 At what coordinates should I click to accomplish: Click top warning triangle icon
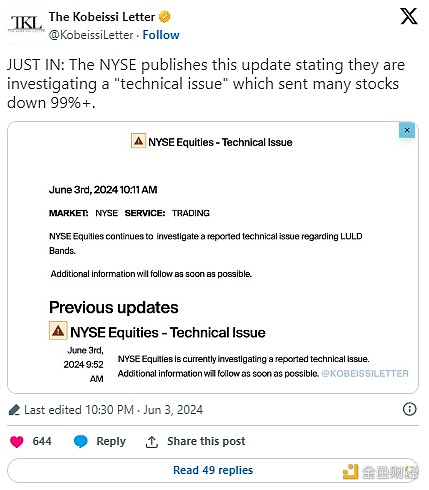pyautogui.click(x=138, y=141)
